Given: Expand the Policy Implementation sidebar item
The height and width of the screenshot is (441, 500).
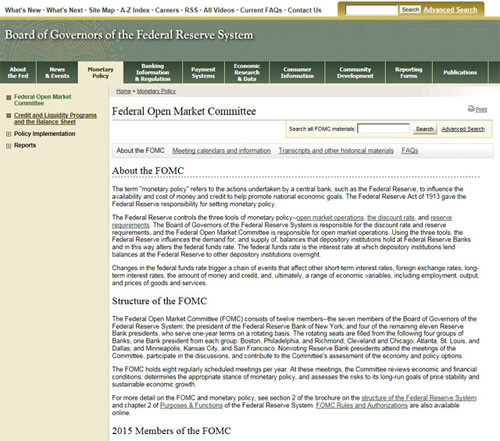Looking at the screenshot, I should click(9, 134).
